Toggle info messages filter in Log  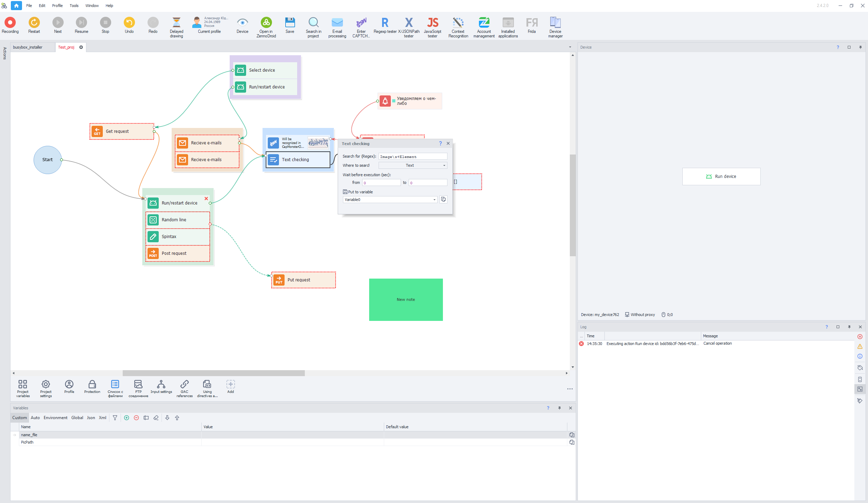point(860,356)
